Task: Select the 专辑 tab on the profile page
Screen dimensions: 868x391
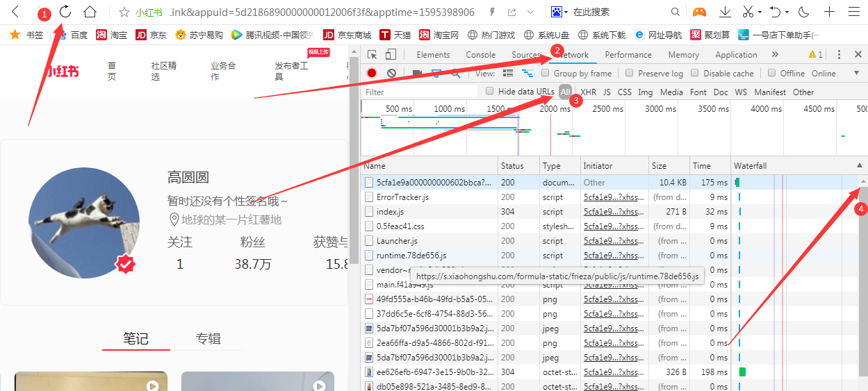Action: click(208, 338)
